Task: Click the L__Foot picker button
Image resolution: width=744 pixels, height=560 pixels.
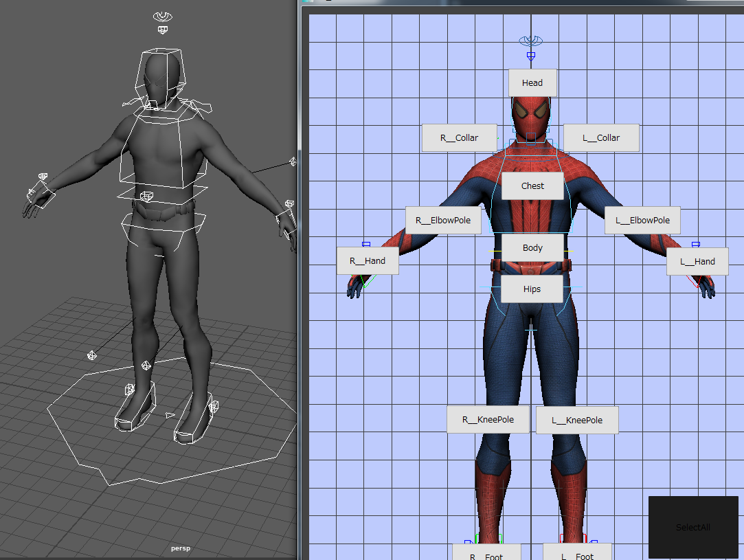Action: [577, 552]
